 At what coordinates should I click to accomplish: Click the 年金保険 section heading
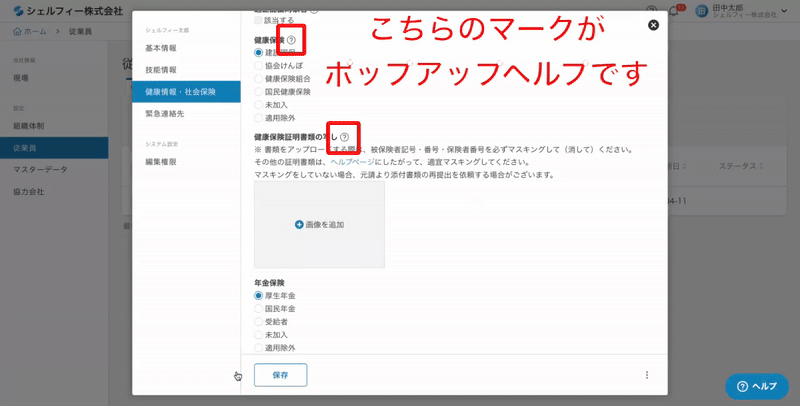[269, 283]
